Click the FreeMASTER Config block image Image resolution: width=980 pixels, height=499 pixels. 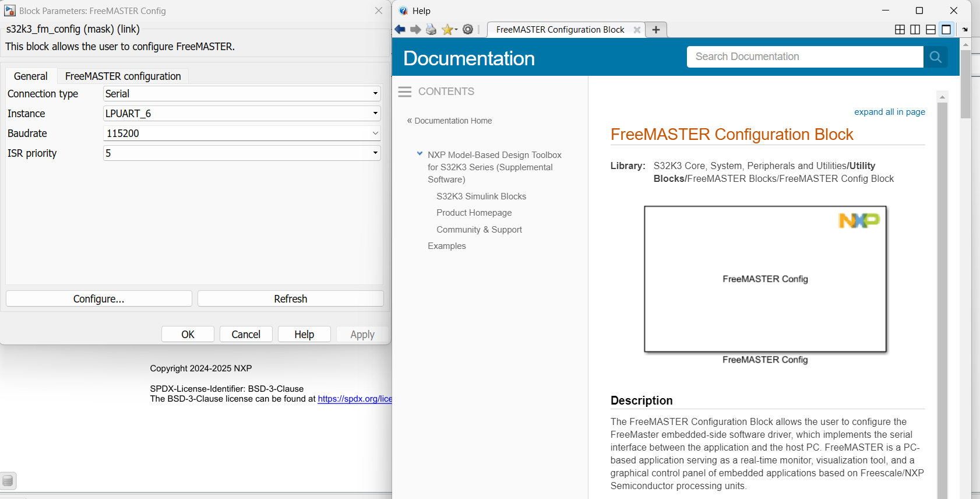coord(765,279)
